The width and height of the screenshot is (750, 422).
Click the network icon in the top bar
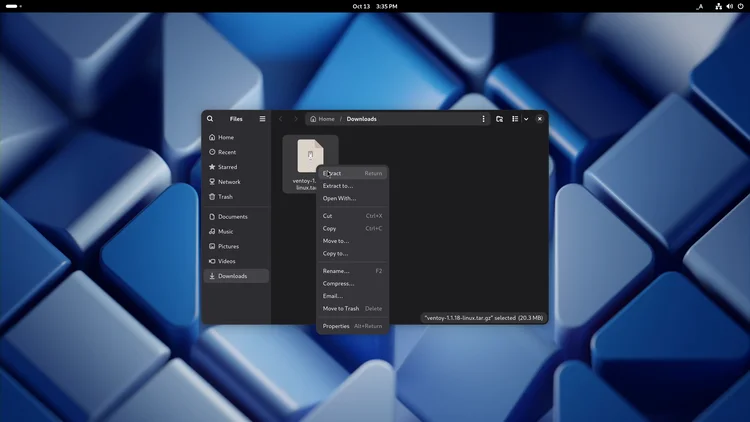pos(718,6)
